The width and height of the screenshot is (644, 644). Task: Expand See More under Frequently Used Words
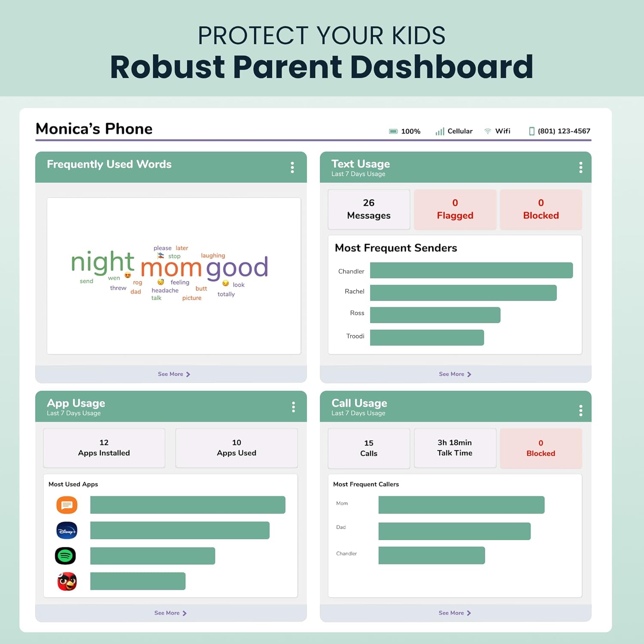click(174, 374)
